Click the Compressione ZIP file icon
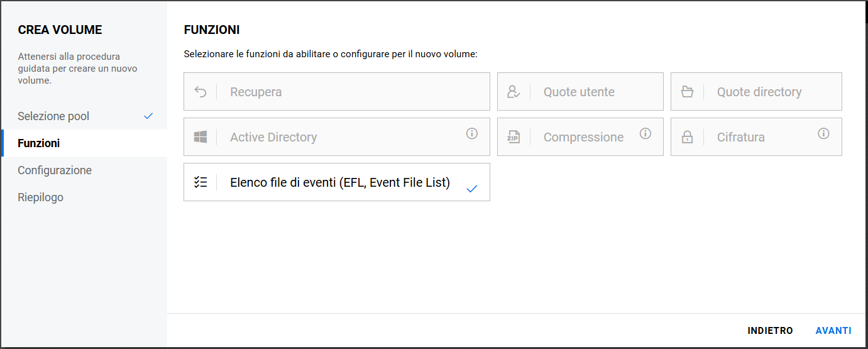 pyautogui.click(x=514, y=137)
